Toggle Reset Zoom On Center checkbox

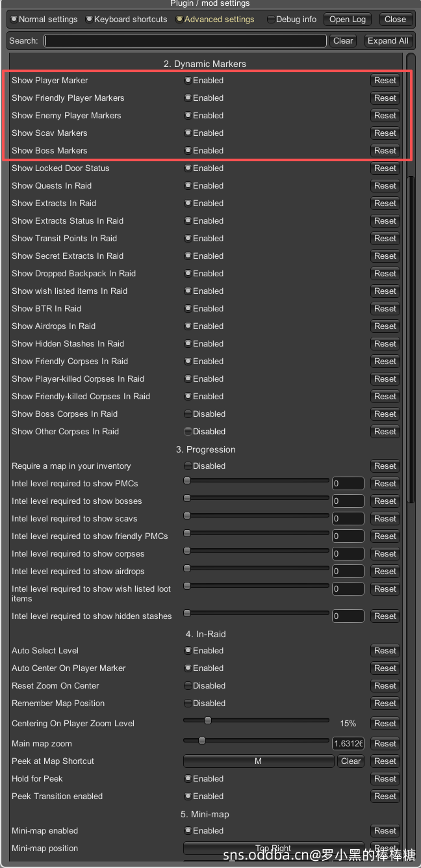click(x=188, y=686)
